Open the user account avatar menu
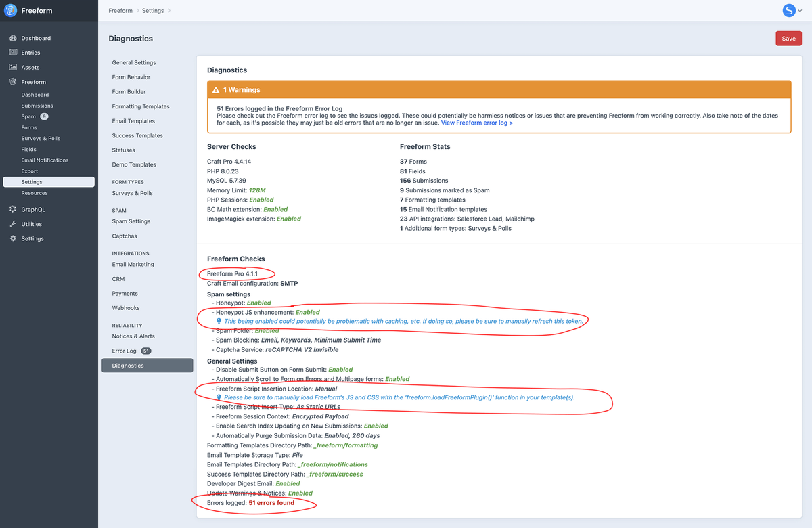The height and width of the screenshot is (528, 812). click(x=792, y=10)
